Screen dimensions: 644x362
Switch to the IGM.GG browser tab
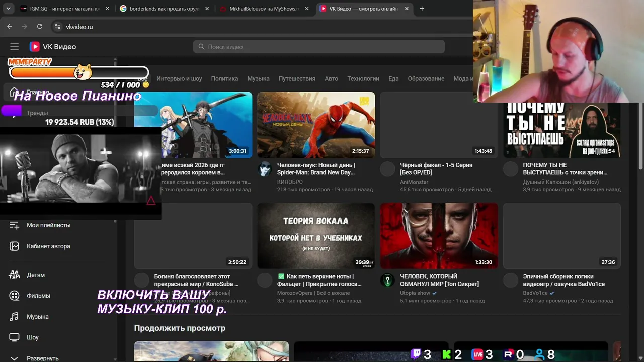pos(65,9)
